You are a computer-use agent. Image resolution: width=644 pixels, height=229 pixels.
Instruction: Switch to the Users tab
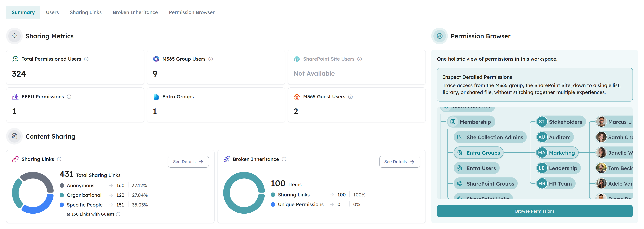[52, 12]
